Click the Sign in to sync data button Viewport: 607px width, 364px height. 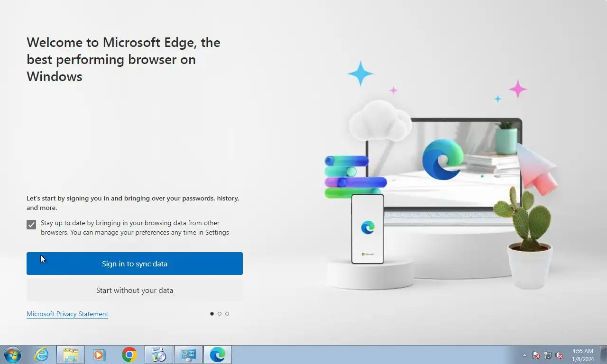(135, 264)
